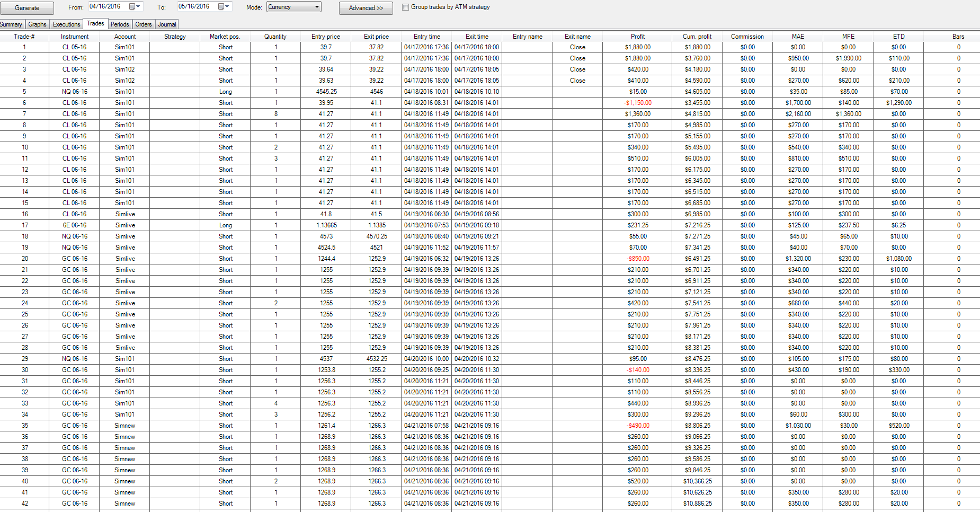
Task: Enable Group trades by ATM strategy
Action: pyautogui.click(x=406, y=7)
